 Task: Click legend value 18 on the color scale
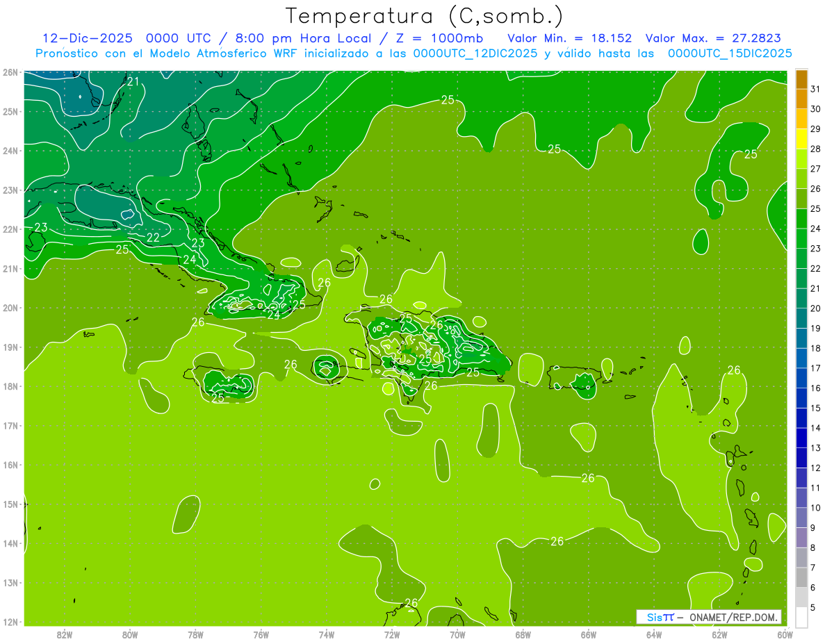(x=815, y=348)
